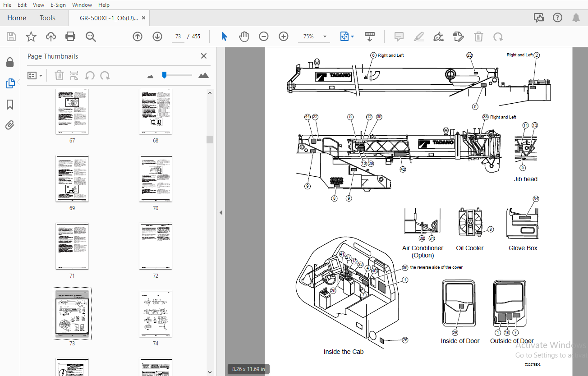Zoom out with the minus button
The height and width of the screenshot is (376, 588).
click(264, 37)
